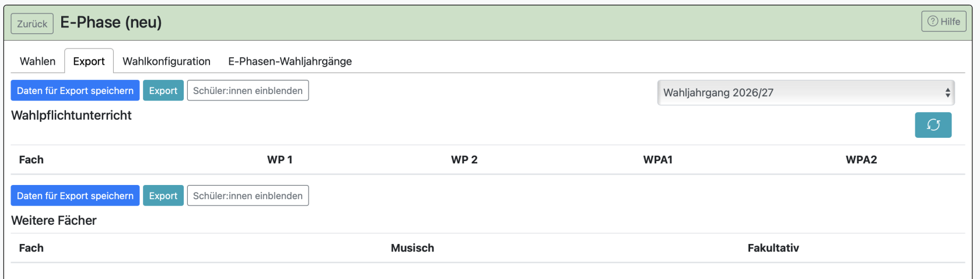Screen dimensions: 980x279
Task: Switch to the Wahlen tab
Action: (x=37, y=61)
